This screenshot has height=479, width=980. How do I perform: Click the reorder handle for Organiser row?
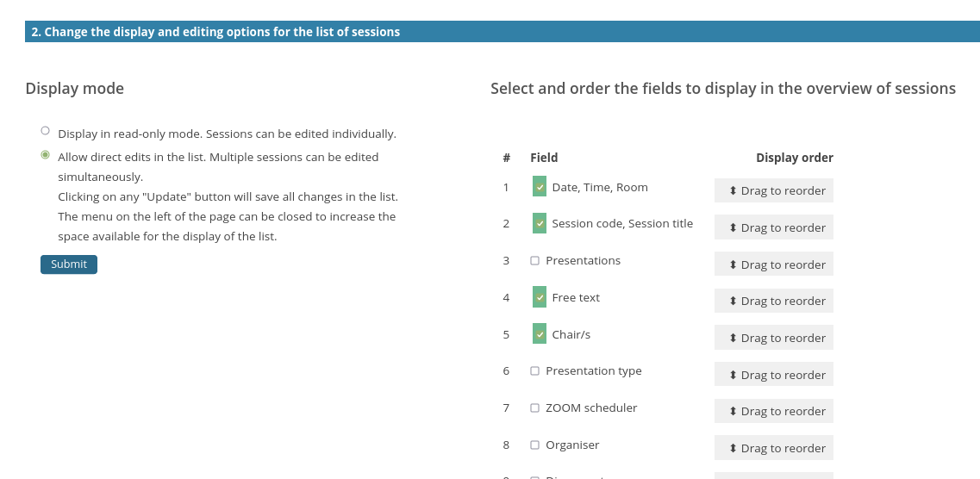773,448
